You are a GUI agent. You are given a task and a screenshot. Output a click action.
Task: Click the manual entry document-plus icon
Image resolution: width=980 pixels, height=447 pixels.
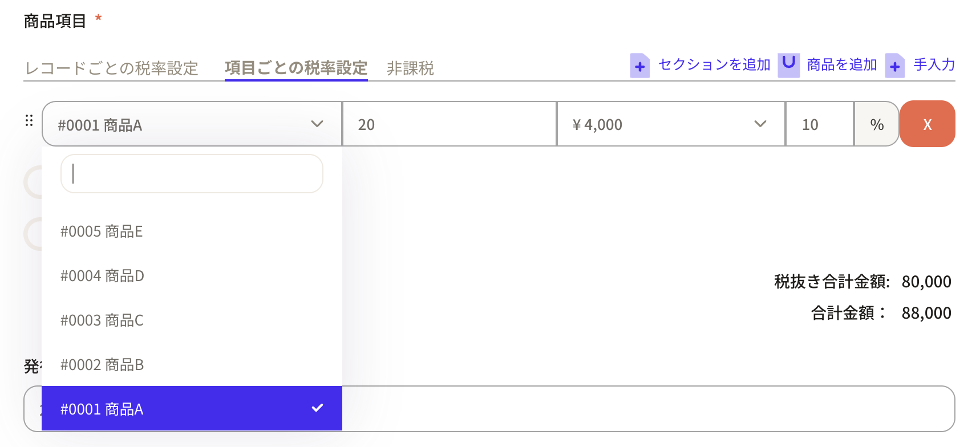click(x=894, y=66)
